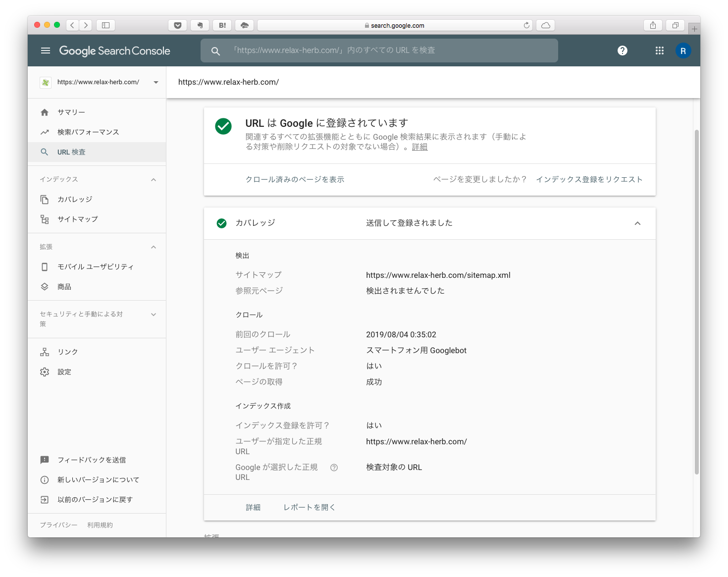The image size is (728, 577).
Task: Click the home icon beside サマリー
Action: click(45, 112)
